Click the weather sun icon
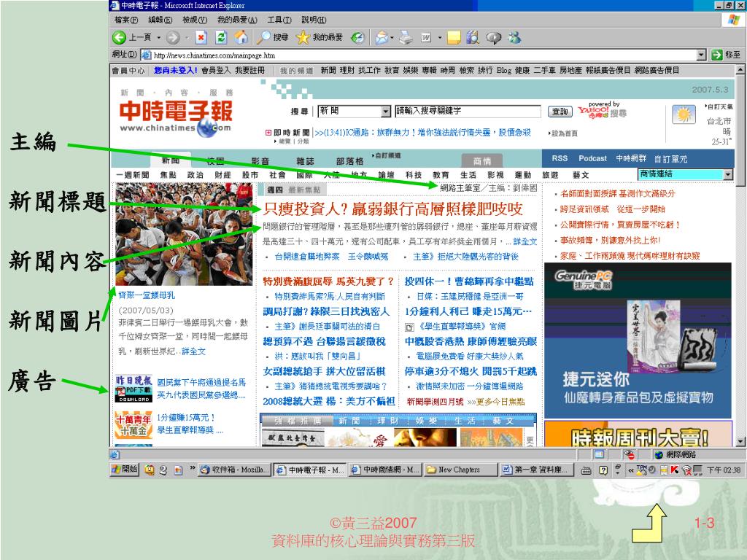747x560 pixels. point(684,114)
